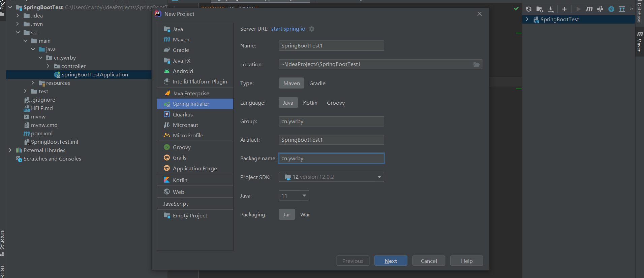
Task: Click the Name input field
Action: [x=331, y=46]
